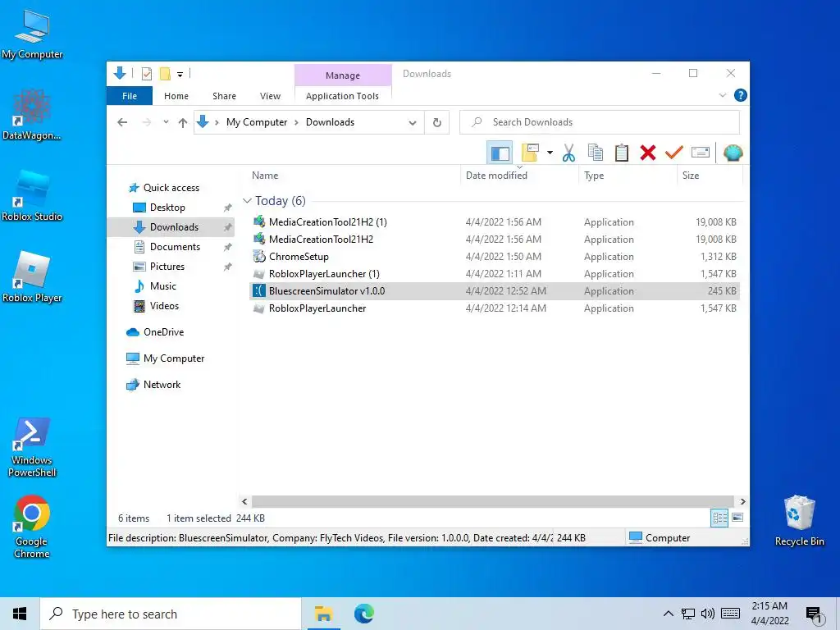Select Quick access in navigation pane
The image size is (840, 630).
coord(171,188)
